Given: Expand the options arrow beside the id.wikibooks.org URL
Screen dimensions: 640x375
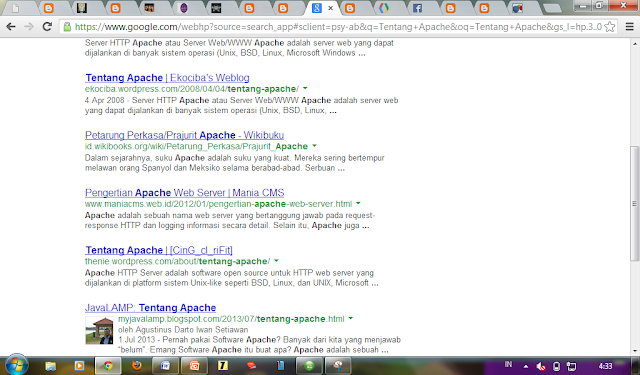Looking at the screenshot, I should [x=314, y=146].
